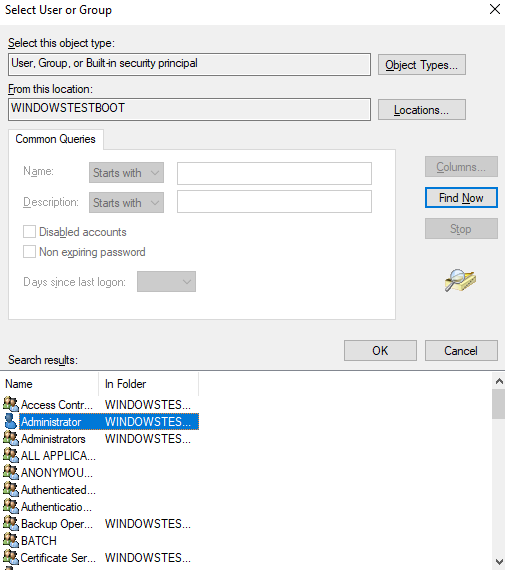The height and width of the screenshot is (571, 505).
Task: Click the ALL APPLICATION PACKAGES group icon
Action: (x=11, y=455)
